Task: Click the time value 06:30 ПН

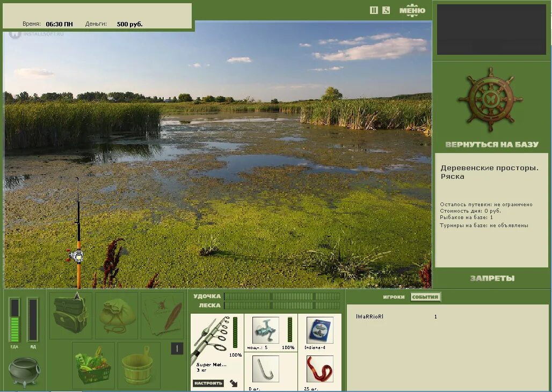Action: 59,24
